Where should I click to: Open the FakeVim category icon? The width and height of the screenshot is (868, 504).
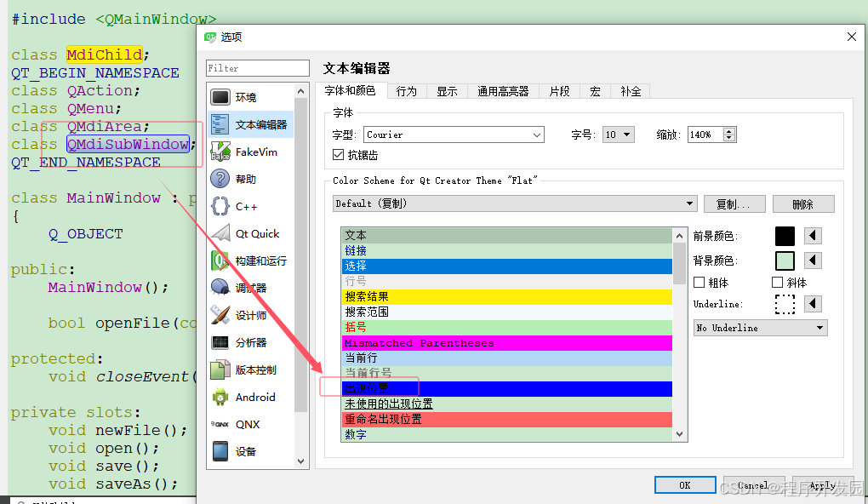[220, 152]
